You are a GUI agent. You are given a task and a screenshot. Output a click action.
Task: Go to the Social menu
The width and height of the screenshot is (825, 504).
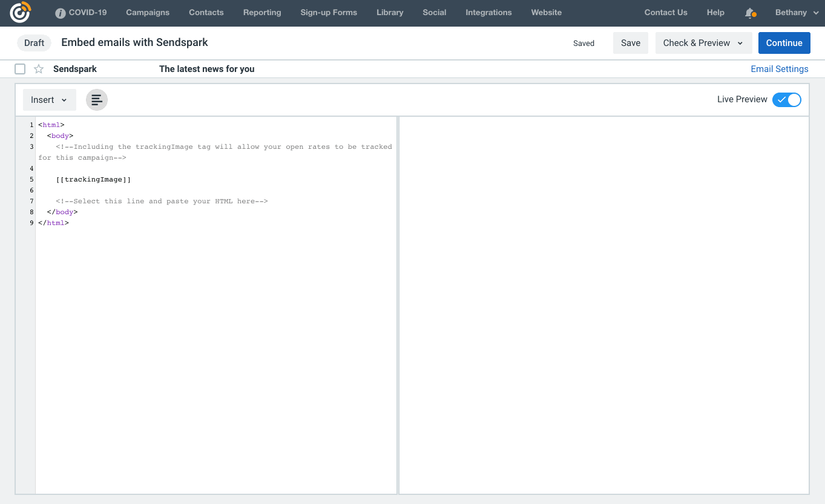435,12
